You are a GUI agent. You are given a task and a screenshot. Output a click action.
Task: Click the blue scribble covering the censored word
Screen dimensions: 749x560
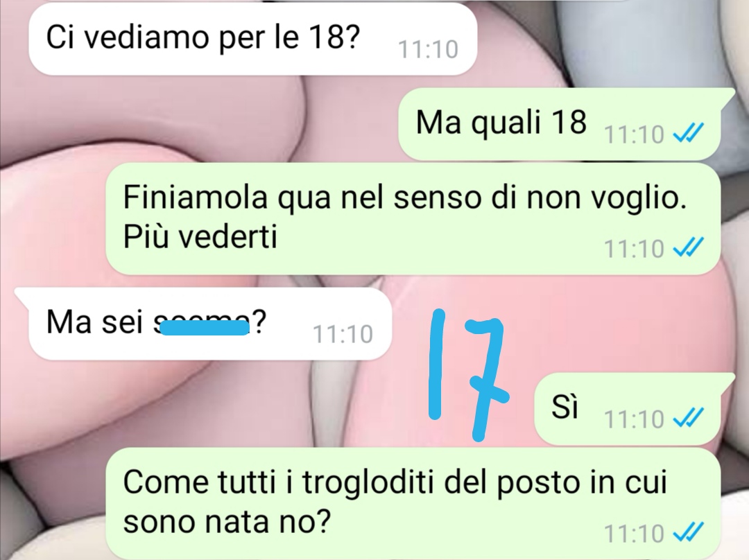[205, 328]
